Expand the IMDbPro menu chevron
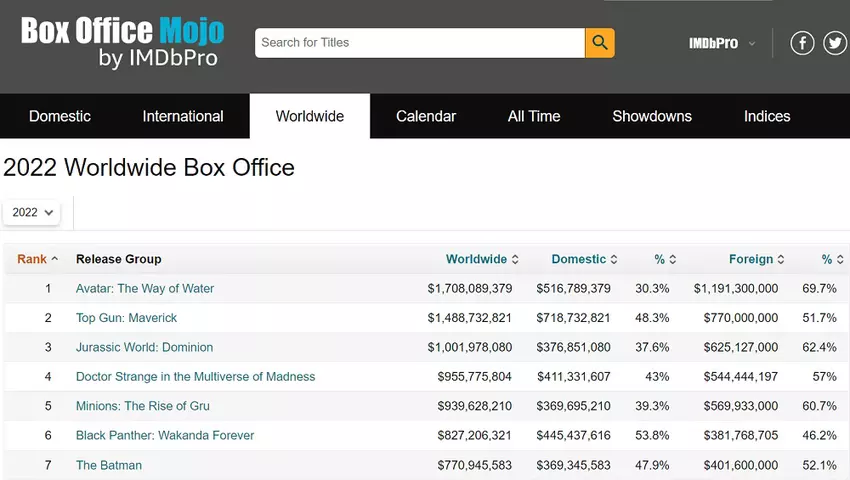This screenshot has width=850, height=480. tap(752, 44)
